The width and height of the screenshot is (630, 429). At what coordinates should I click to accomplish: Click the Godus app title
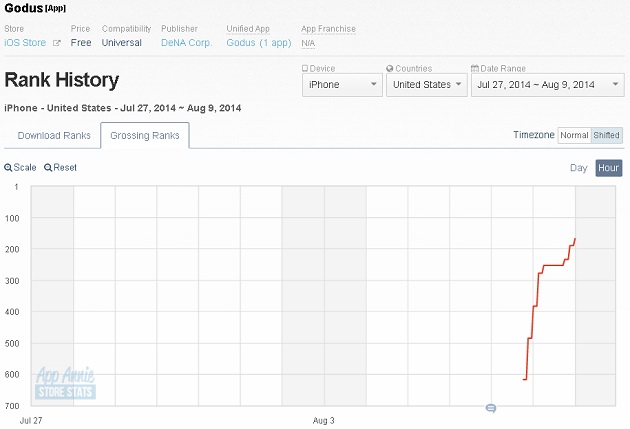coord(24,8)
